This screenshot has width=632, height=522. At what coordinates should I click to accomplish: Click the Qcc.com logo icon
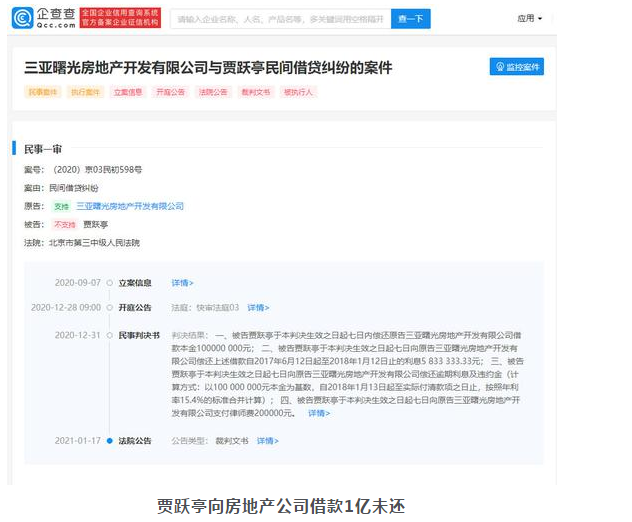(23, 18)
